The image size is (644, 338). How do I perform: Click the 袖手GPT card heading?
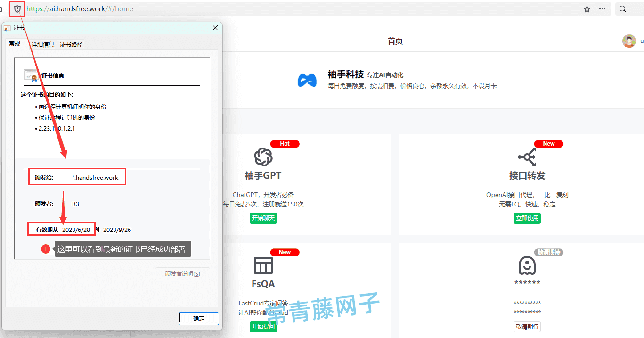click(x=263, y=176)
